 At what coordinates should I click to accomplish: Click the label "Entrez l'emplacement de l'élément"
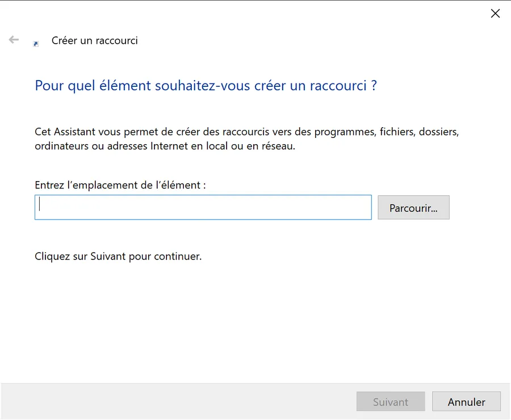click(x=120, y=185)
